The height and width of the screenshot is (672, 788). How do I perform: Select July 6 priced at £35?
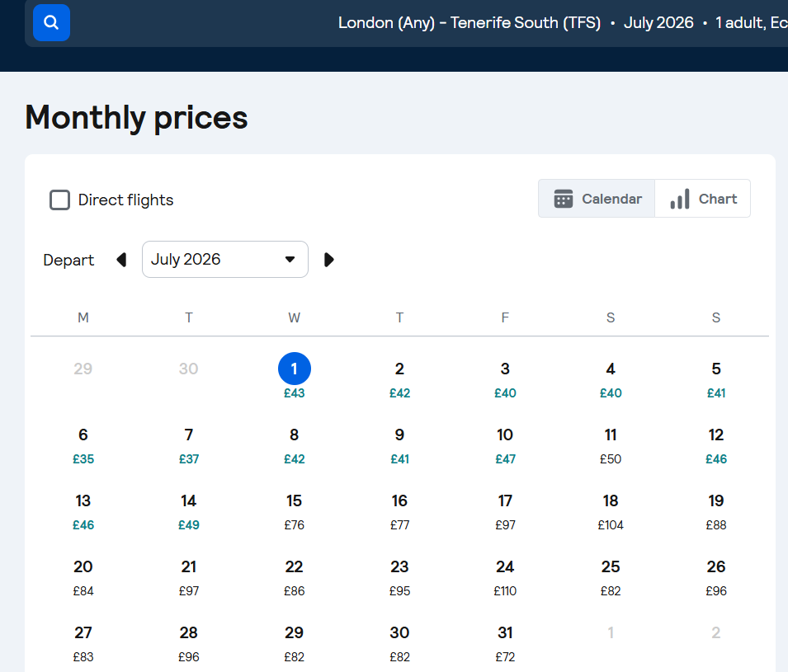[x=83, y=445]
